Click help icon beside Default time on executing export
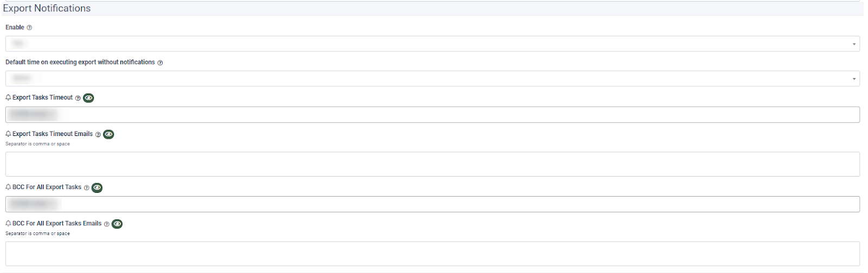Screen dimensions: 868x273 (160, 63)
